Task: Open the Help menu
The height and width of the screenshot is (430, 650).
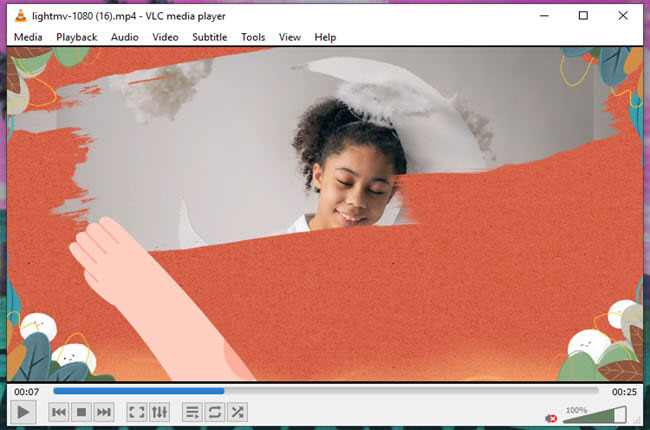Action: (325, 37)
